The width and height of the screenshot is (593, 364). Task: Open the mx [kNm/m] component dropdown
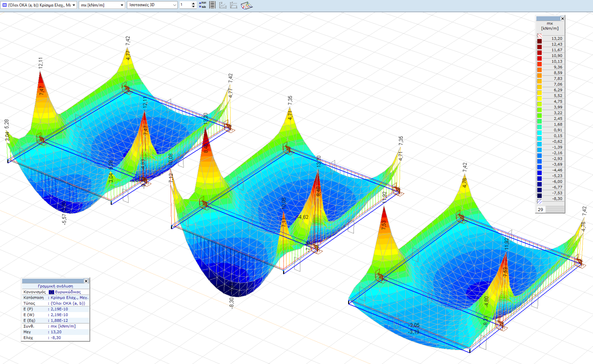[122, 5]
